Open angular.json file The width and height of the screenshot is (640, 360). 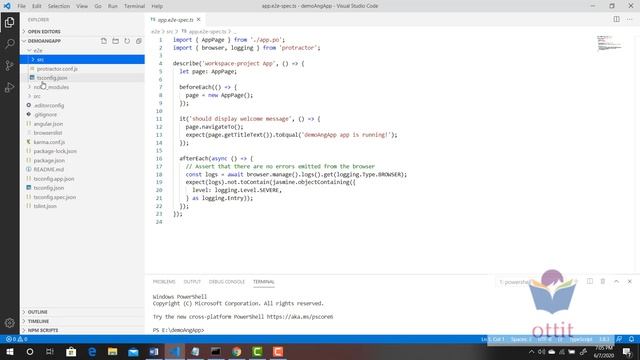82,124
